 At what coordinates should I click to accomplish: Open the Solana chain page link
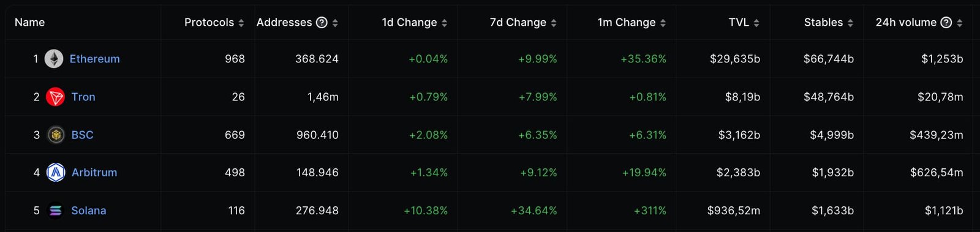click(89, 211)
